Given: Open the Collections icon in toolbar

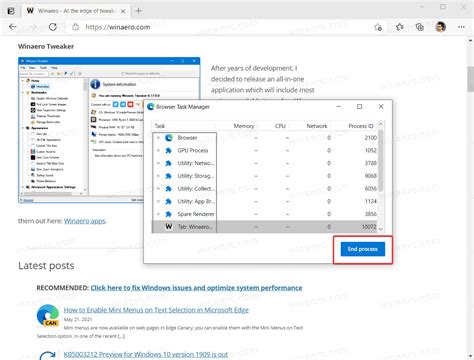Looking at the screenshot, I should 420,27.
